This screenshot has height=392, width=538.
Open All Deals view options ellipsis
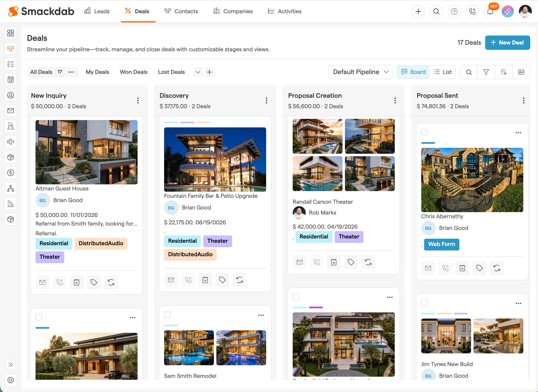point(71,72)
